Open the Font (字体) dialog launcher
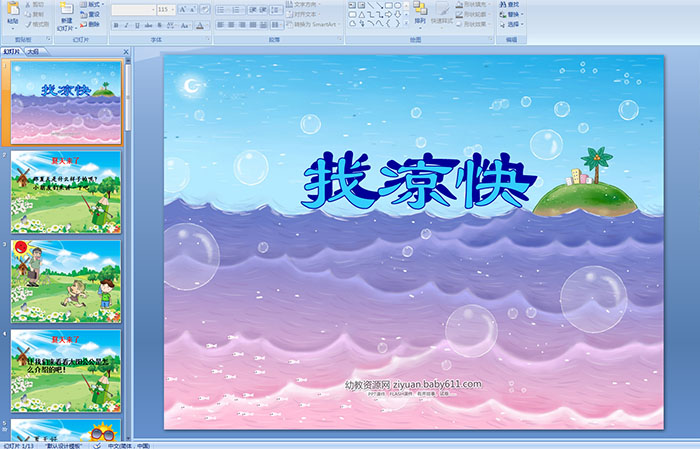700x449 pixels. pyautogui.click(x=208, y=40)
